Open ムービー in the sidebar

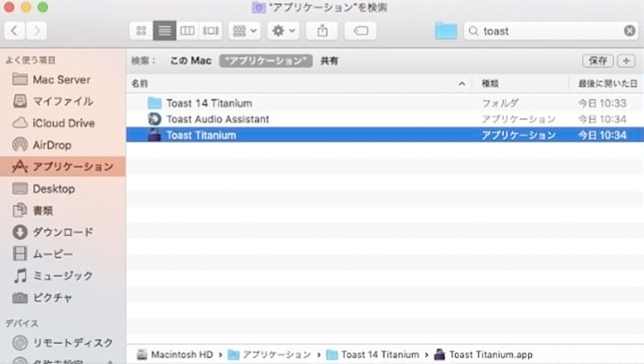click(63, 254)
